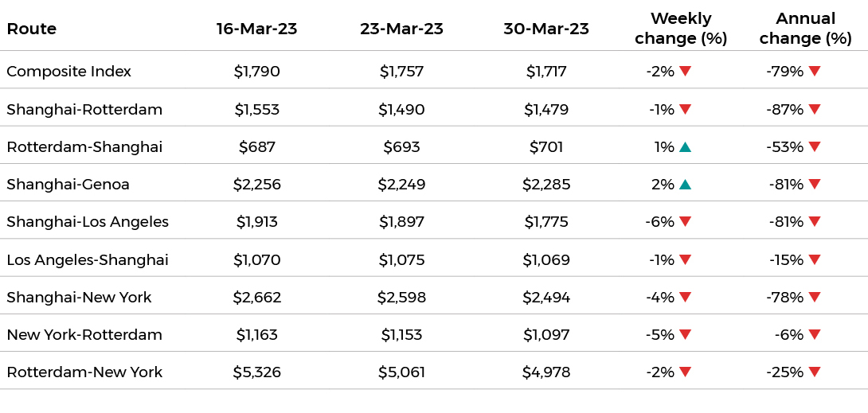Click the $701 Rotterdam-Shanghai value

(546, 147)
